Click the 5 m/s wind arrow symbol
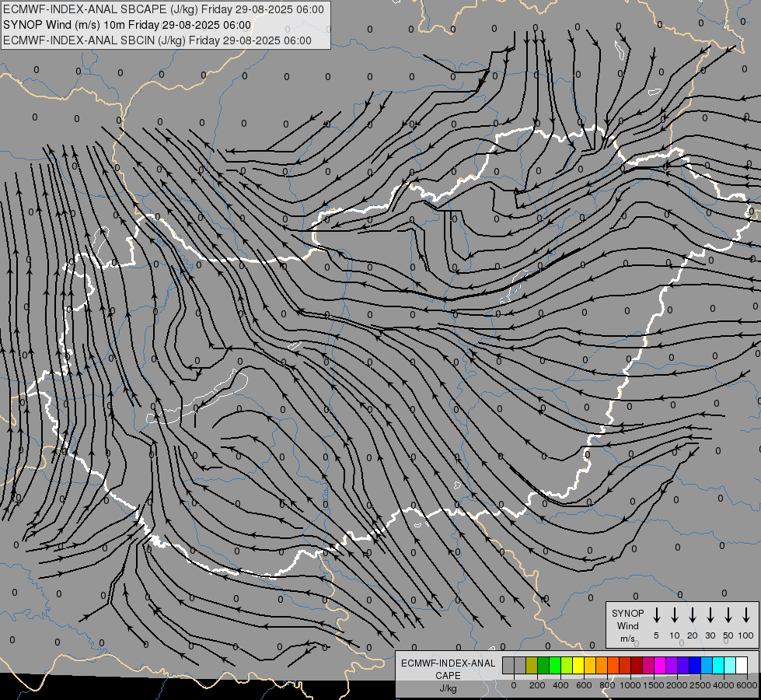The image size is (761, 700). pyautogui.click(x=656, y=615)
